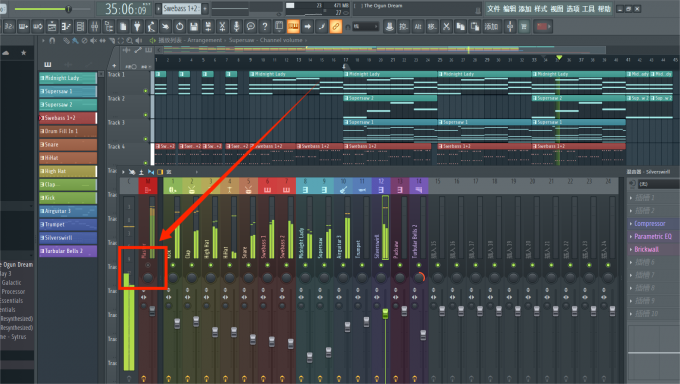Image resolution: width=680 pixels, height=384 pixels.
Task: Open the 编辑 menu
Action: 510,9
